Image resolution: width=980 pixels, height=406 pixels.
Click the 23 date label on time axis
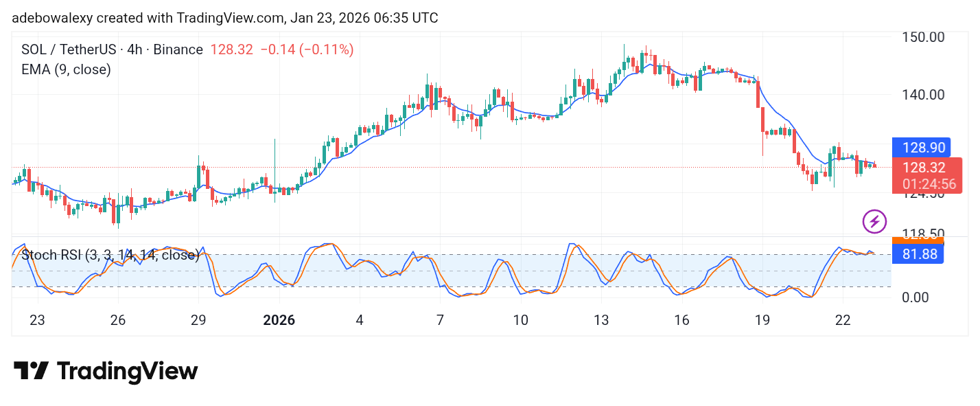coord(37,321)
